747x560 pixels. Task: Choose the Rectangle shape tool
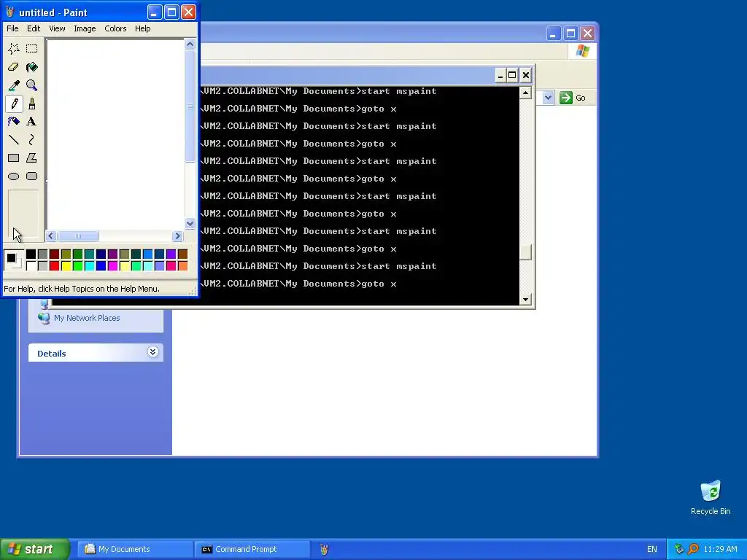[13, 158]
